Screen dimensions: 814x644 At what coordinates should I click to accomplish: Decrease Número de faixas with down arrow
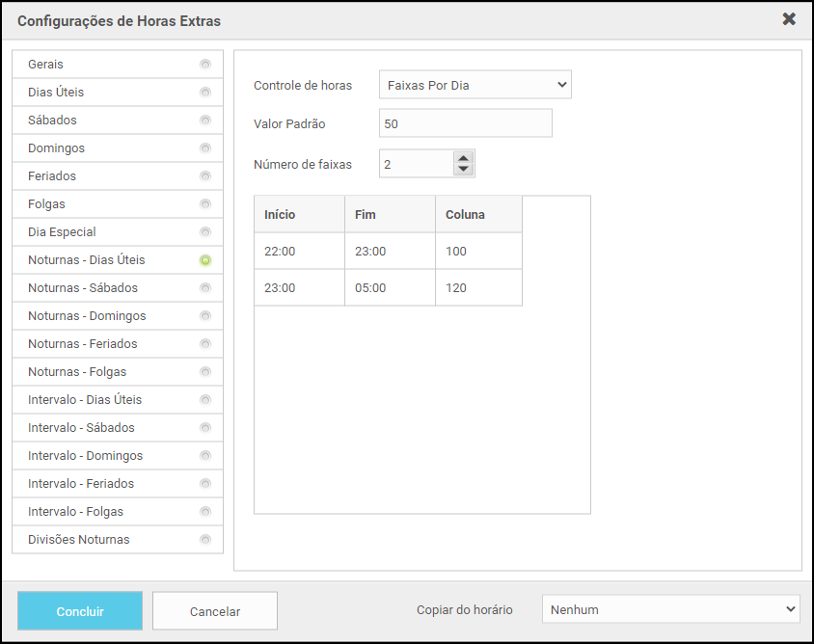pyautogui.click(x=464, y=170)
